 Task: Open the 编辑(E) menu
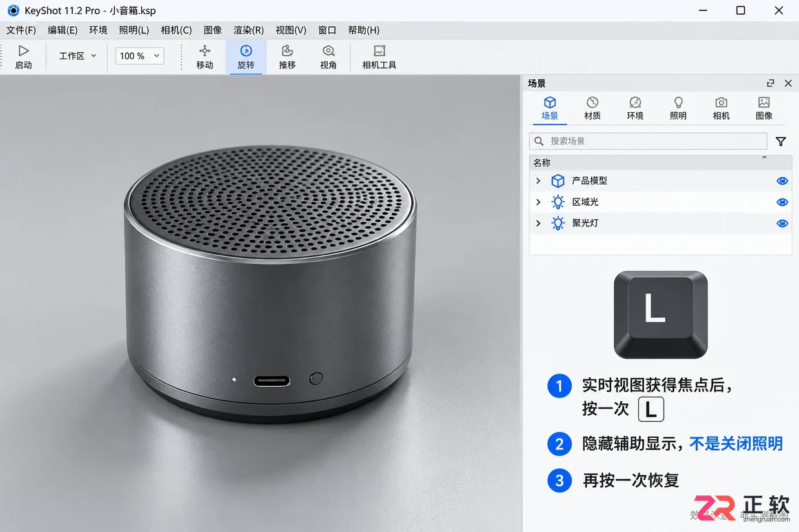63,30
